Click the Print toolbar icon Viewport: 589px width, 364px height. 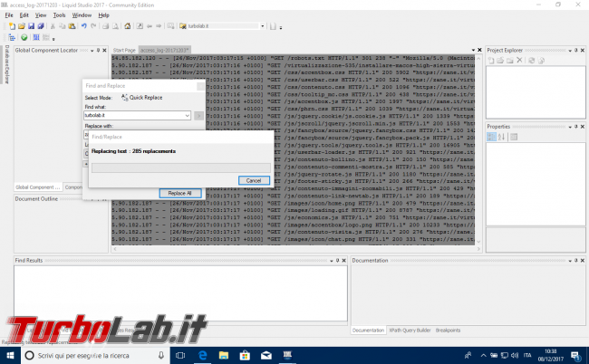(105, 26)
